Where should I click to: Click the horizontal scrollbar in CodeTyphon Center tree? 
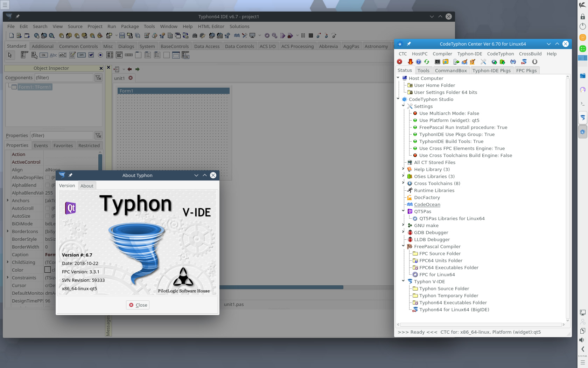[x=481, y=325]
